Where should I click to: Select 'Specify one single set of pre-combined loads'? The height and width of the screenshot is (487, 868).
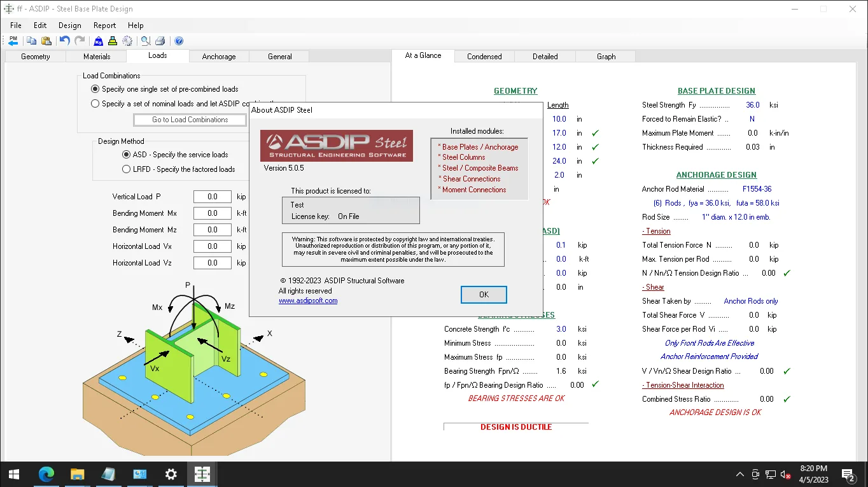165,89
